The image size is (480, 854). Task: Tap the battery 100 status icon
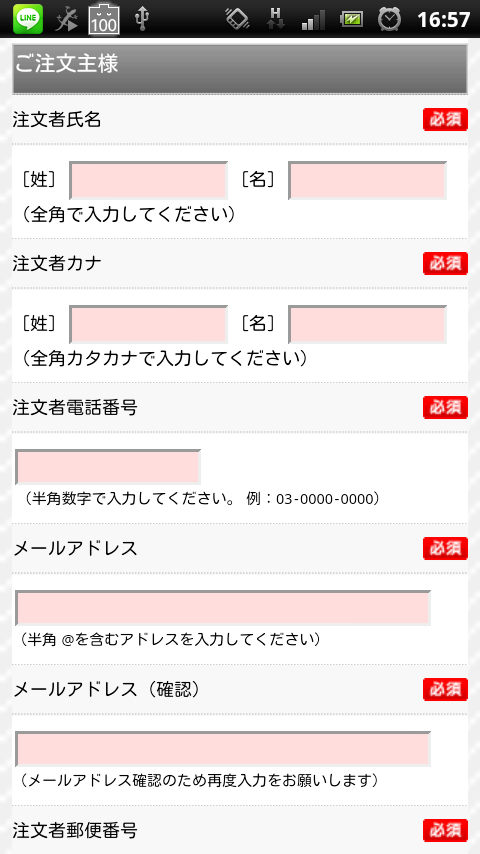104,19
